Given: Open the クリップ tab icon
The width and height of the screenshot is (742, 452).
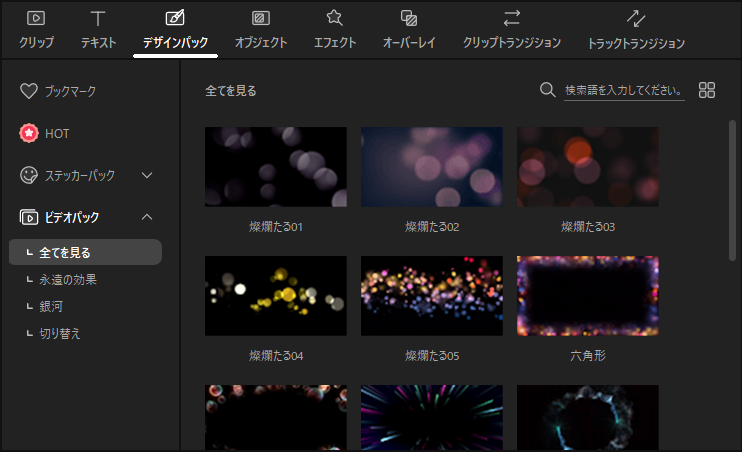Looking at the screenshot, I should (x=36, y=18).
